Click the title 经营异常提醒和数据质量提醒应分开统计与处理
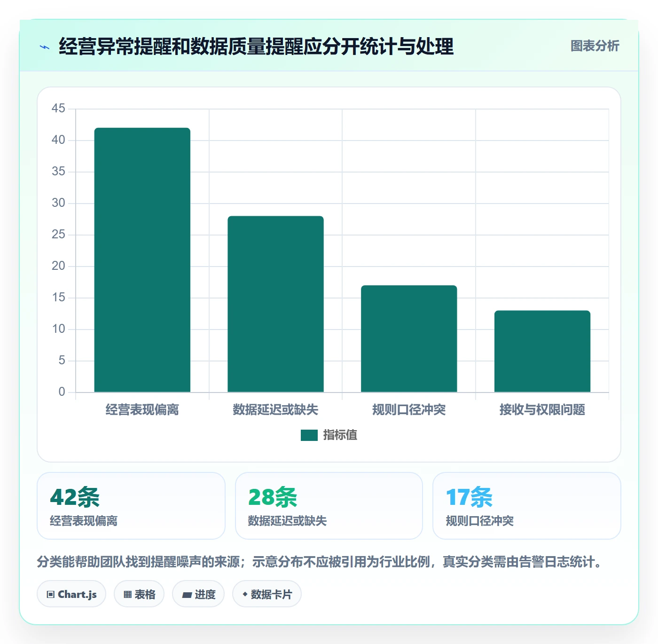The height and width of the screenshot is (644, 658). [256, 47]
